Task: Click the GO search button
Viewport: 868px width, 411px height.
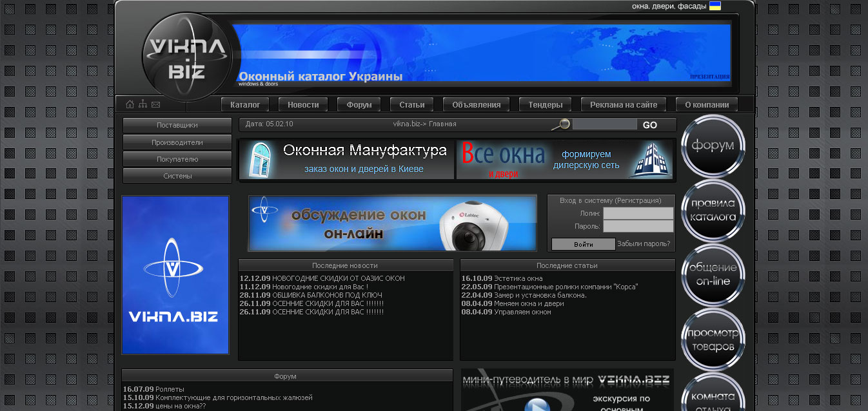Action: [650, 125]
